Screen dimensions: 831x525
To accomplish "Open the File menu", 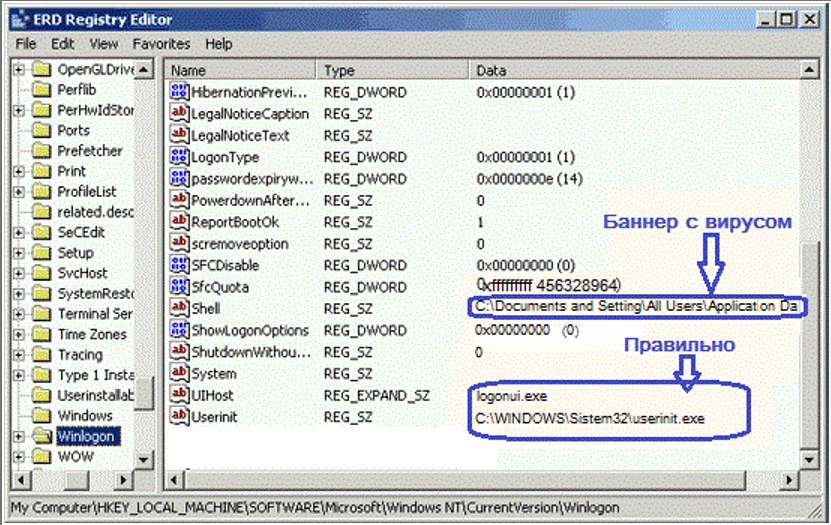I will pos(26,44).
